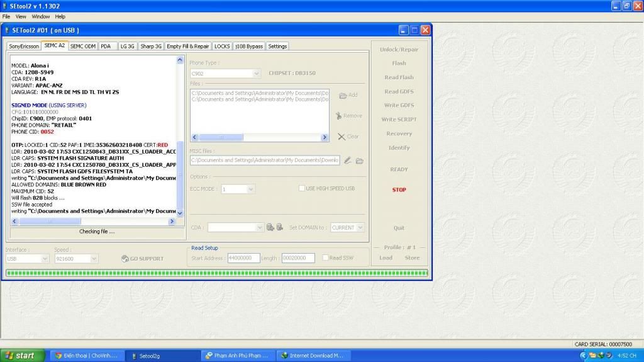This screenshot has height=362, width=644.
Task: Click the Files list scroll-right arrow
Action: coord(325,137)
